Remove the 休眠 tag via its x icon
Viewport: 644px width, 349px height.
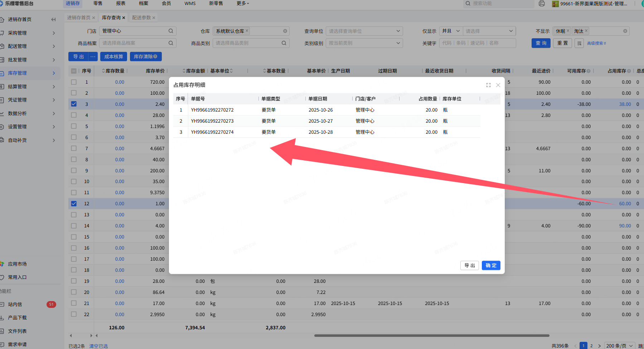click(568, 31)
